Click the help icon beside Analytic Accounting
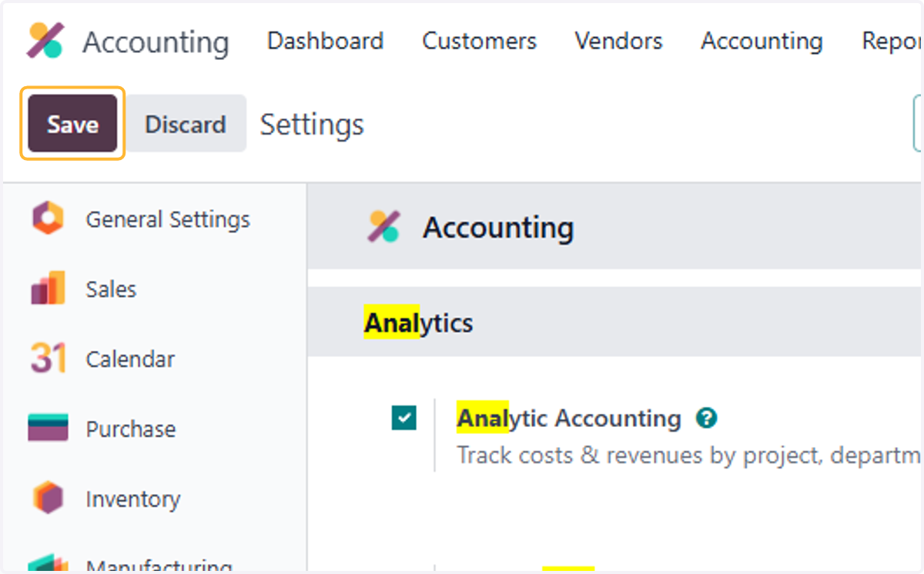This screenshot has height=574, width=924. coord(706,419)
